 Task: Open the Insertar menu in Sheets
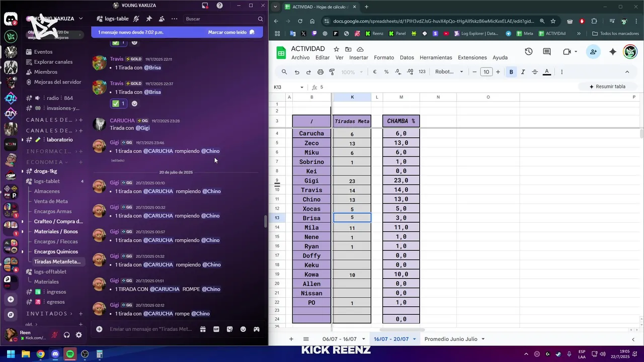(x=359, y=58)
